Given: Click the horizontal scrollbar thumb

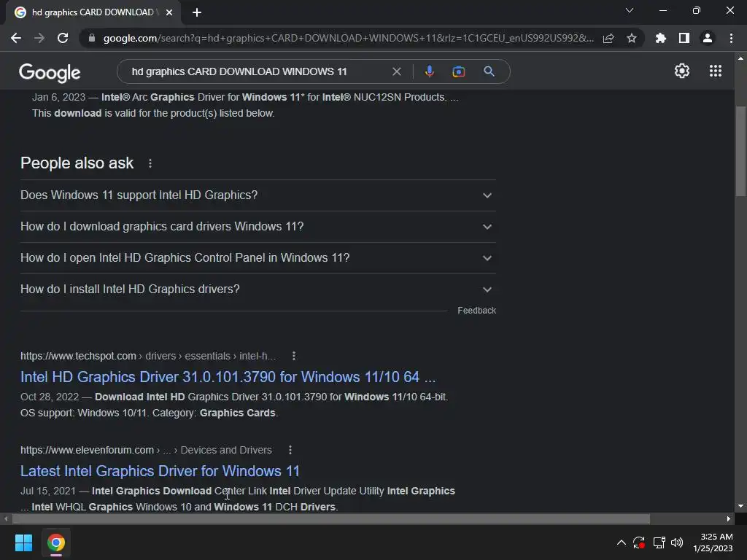Looking at the screenshot, I should click(x=331, y=518).
